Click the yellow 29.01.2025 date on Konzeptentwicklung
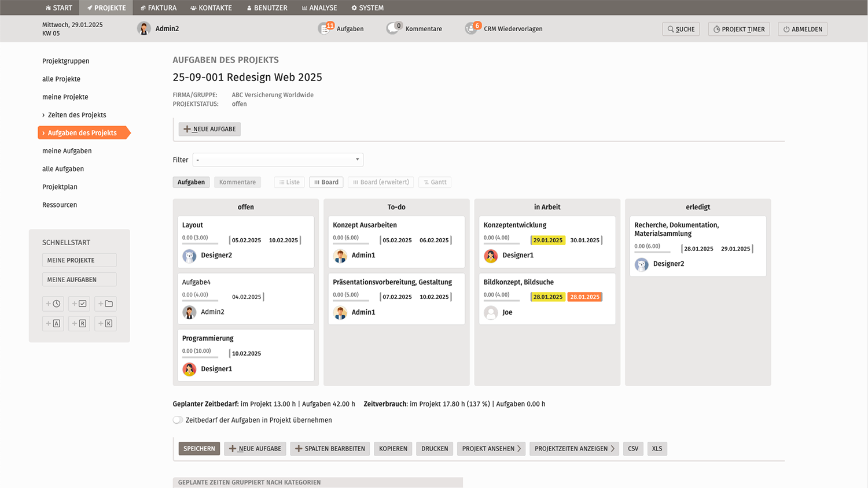 (547, 240)
